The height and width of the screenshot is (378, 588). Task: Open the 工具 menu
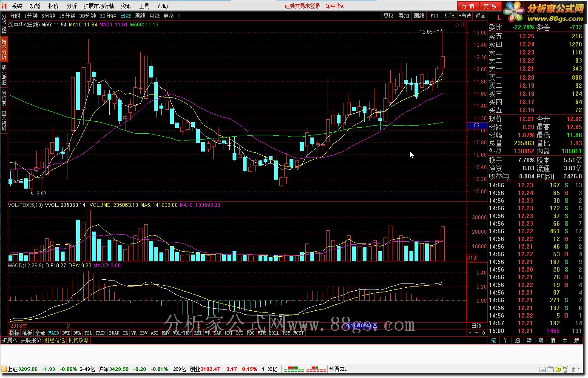pos(144,6)
